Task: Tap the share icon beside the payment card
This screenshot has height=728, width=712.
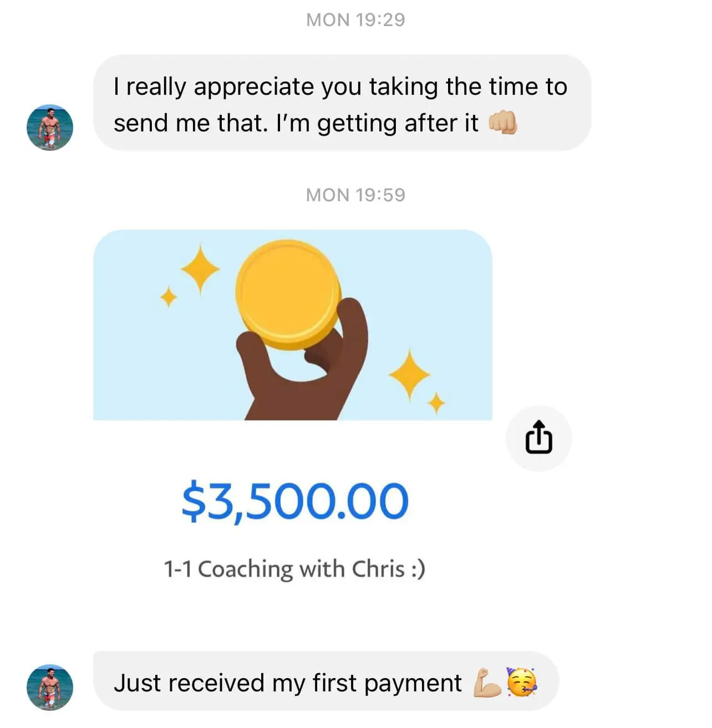Action: pyautogui.click(x=538, y=438)
